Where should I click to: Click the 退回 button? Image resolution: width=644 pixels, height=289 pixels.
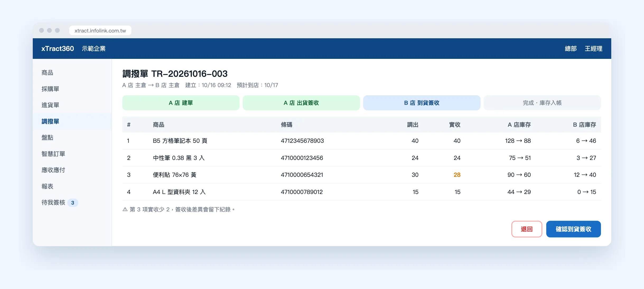(527, 229)
